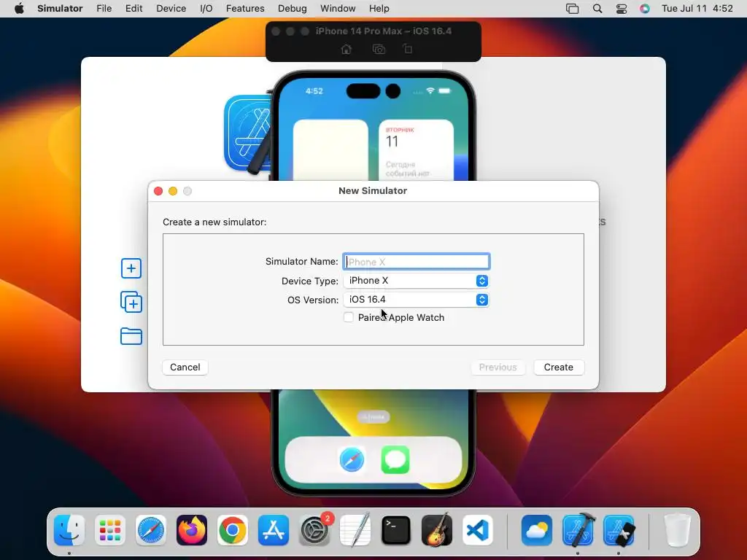Open Terminal from the Dock

click(396, 530)
